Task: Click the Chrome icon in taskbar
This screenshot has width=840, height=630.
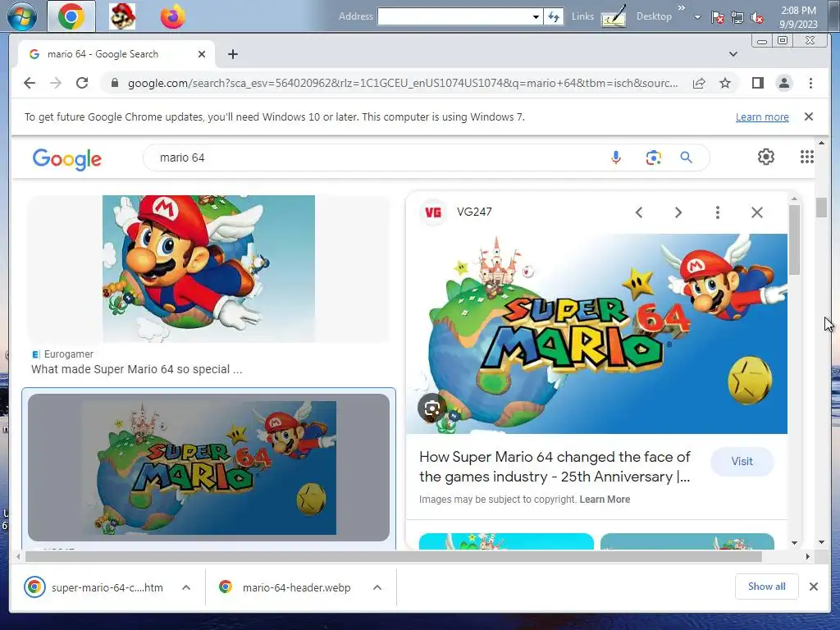Action: click(x=71, y=16)
